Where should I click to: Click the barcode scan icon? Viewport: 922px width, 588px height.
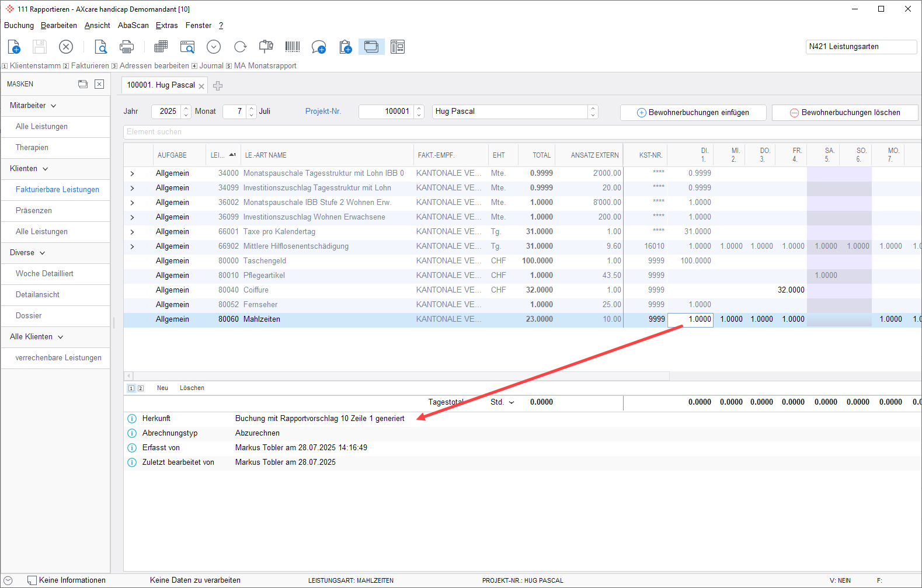coord(292,47)
